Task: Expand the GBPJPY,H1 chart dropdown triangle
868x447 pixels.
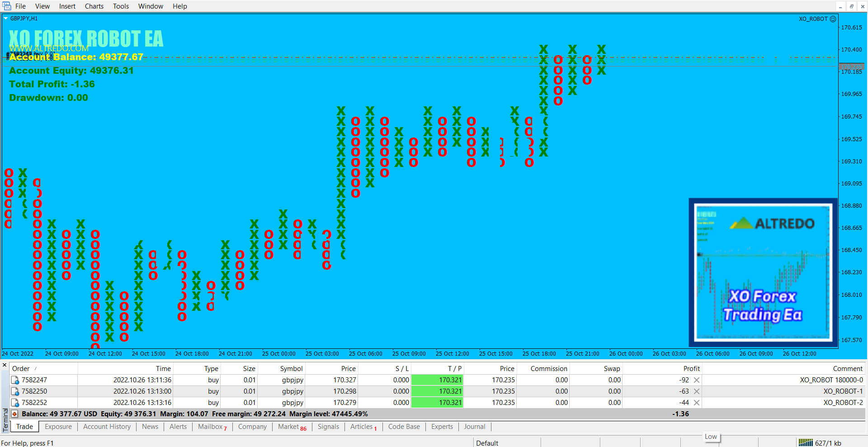Action: 6,19
